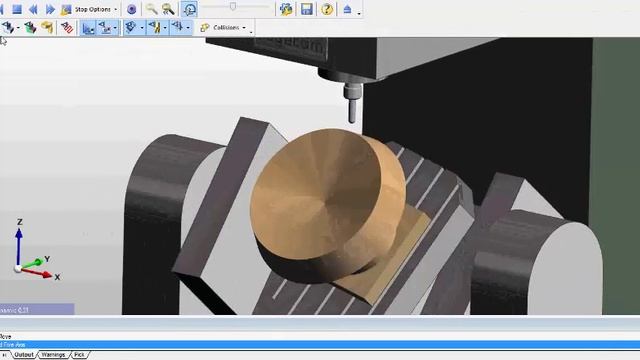Step backward with the double left arrows
Image resolution: width=640 pixels, height=360 pixels.
tap(33, 9)
